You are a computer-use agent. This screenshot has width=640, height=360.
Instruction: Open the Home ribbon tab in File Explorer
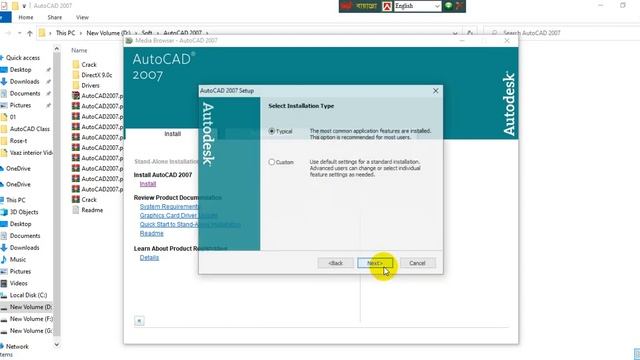click(26, 17)
